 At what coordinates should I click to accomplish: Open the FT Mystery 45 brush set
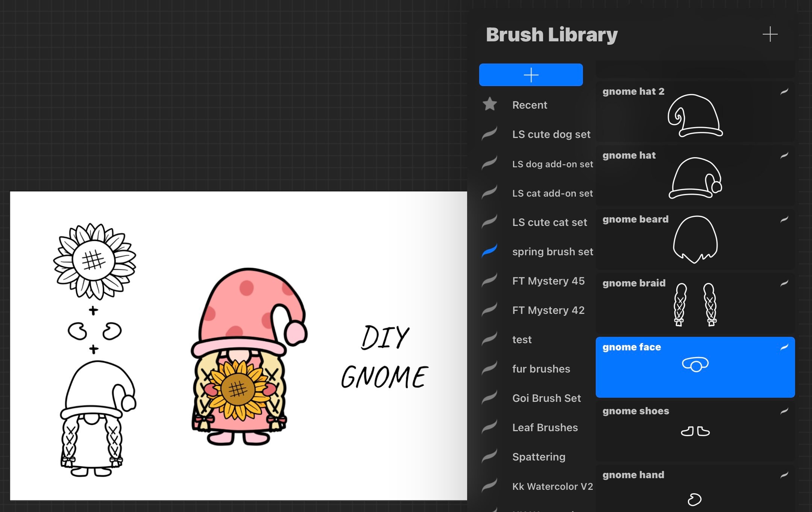pyautogui.click(x=537, y=281)
